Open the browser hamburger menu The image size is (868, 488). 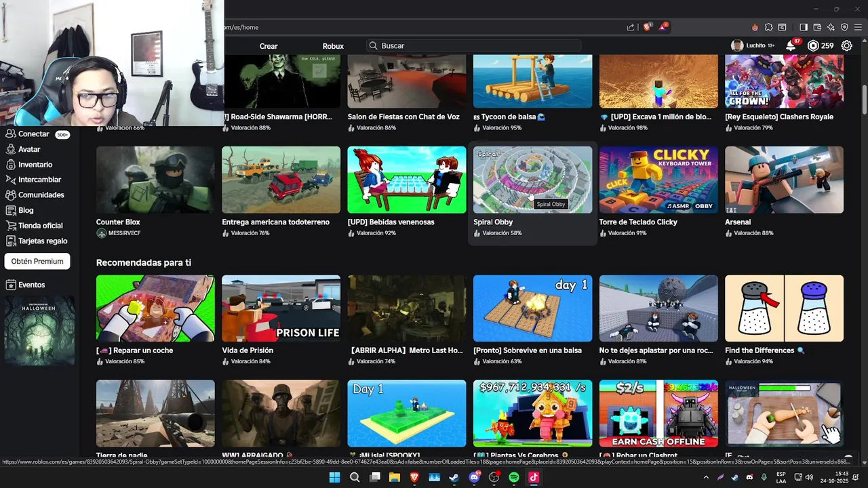point(858,27)
